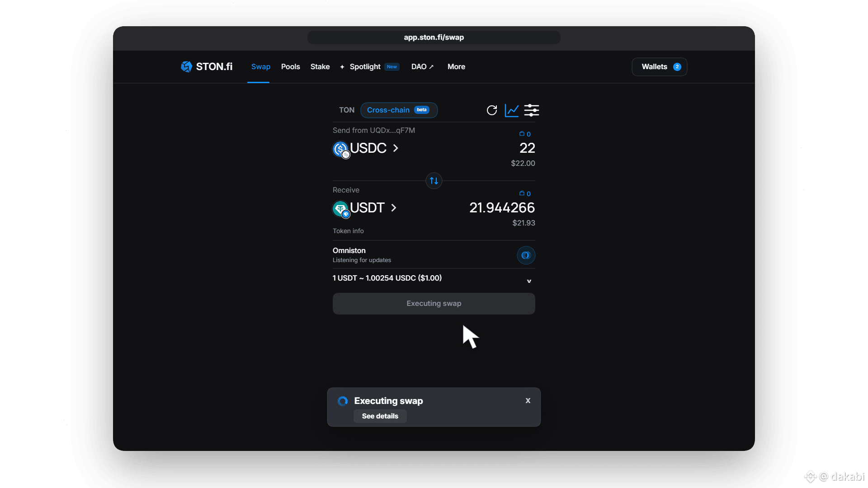Click the USDT token icon
This screenshot has height=488, width=868.
341,209
